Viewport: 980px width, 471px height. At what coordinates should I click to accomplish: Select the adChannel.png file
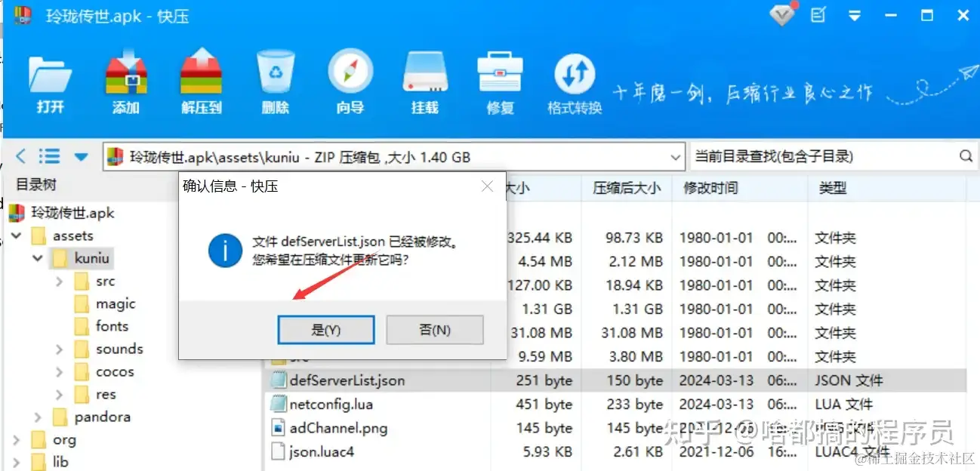pos(338,428)
